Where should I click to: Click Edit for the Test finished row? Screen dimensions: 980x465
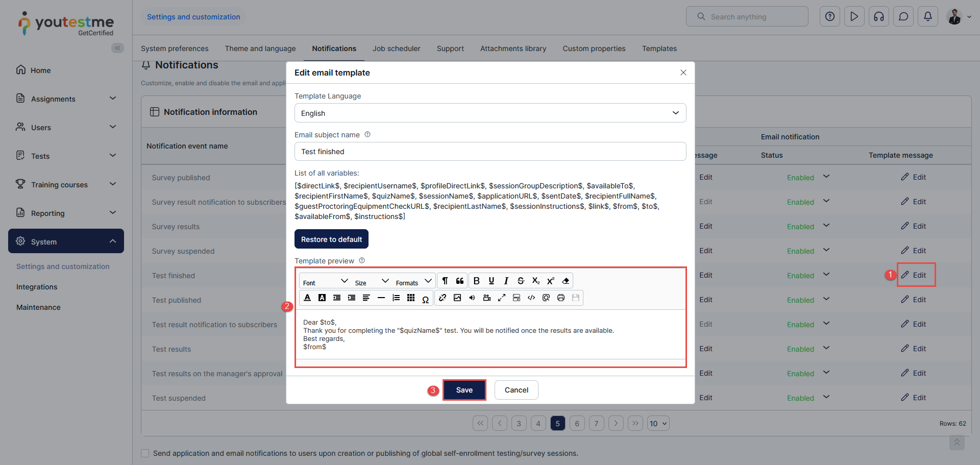914,275
